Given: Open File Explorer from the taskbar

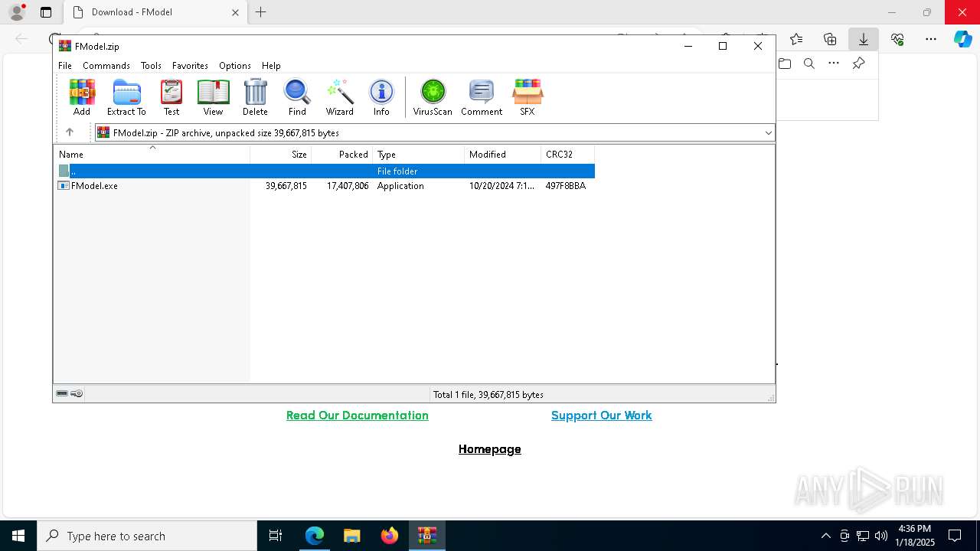Looking at the screenshot, I should [x=352, y=536].
